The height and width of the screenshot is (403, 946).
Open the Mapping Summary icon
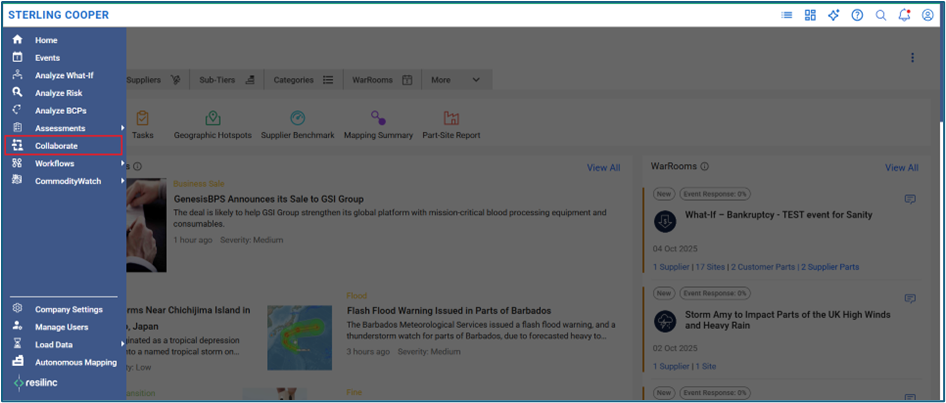[378, 118]
